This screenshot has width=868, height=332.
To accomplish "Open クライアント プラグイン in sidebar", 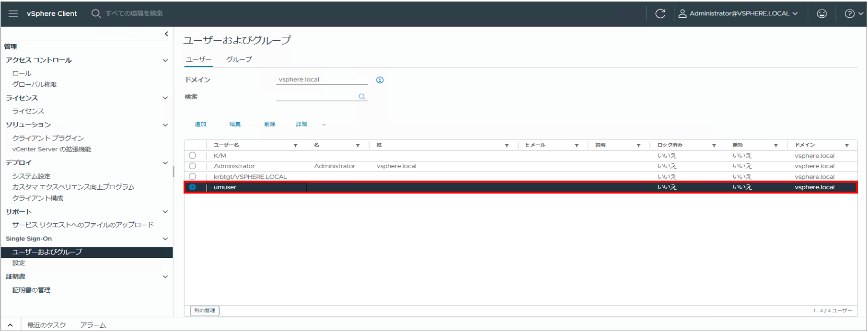I will click(48, 138).
